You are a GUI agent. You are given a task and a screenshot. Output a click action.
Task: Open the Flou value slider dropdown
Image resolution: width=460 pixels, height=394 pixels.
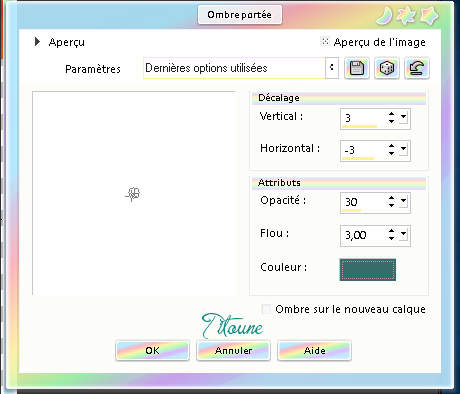pyautogui.click(x=403, y=234)
